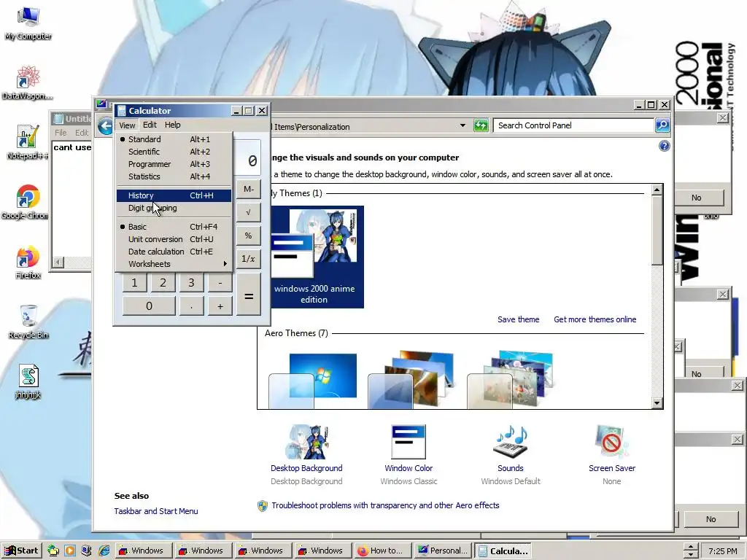This screenshot has height=560, width=747.
Task: Click No button in topmost background dialog
Action: click(x=697, y=198)
